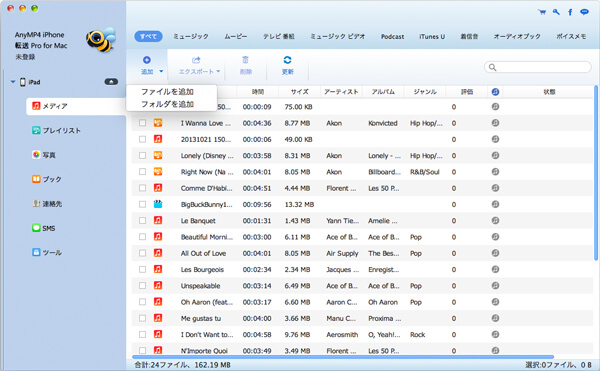Click the search input field
The image size is (600, 371).
538,67
